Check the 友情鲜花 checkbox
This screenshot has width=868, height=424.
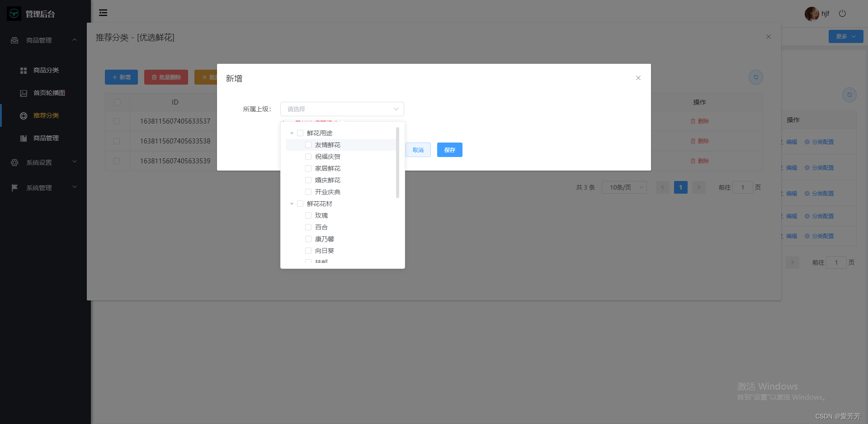[x=308, y=145]
